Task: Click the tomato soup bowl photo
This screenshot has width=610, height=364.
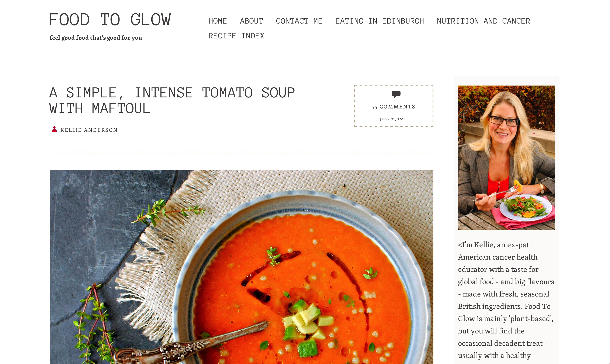Action: [241, 267]
